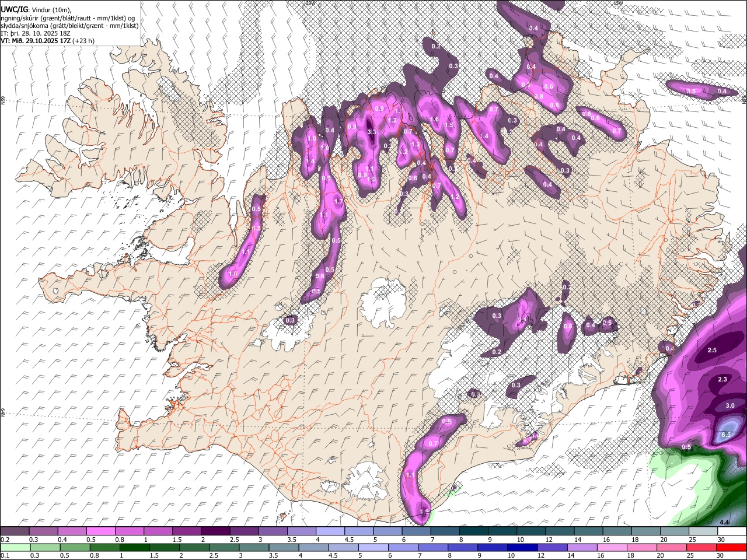Click the 6.5 precipitation value on the map
The image size is (747, 560).
(x=726, y=435)
